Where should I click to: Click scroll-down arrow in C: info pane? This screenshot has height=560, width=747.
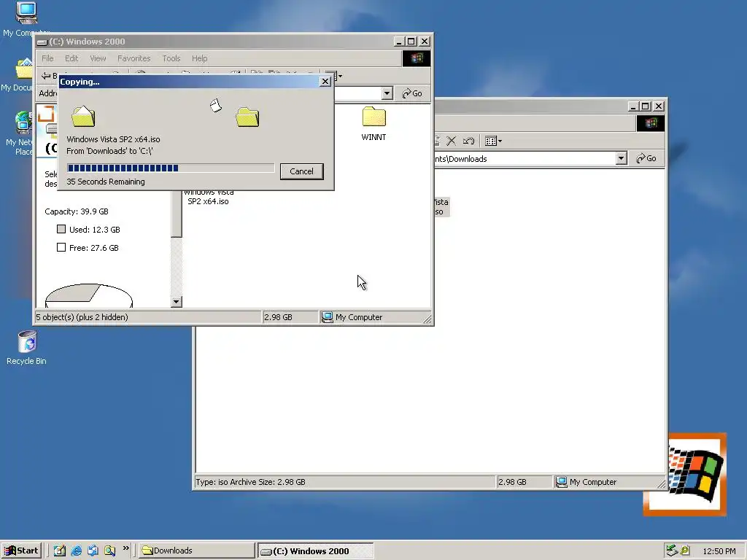(177, 301)
